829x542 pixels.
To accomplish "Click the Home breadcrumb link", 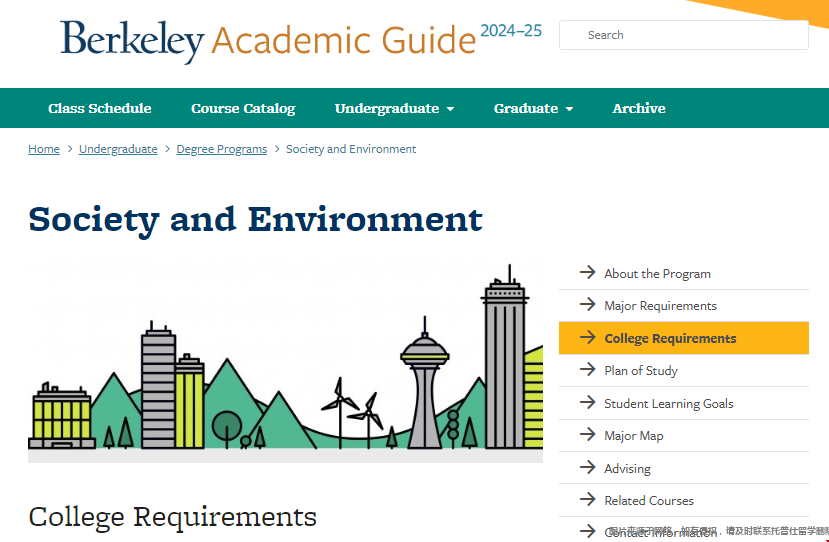I will pyautogui.click(x=44, y=149).
